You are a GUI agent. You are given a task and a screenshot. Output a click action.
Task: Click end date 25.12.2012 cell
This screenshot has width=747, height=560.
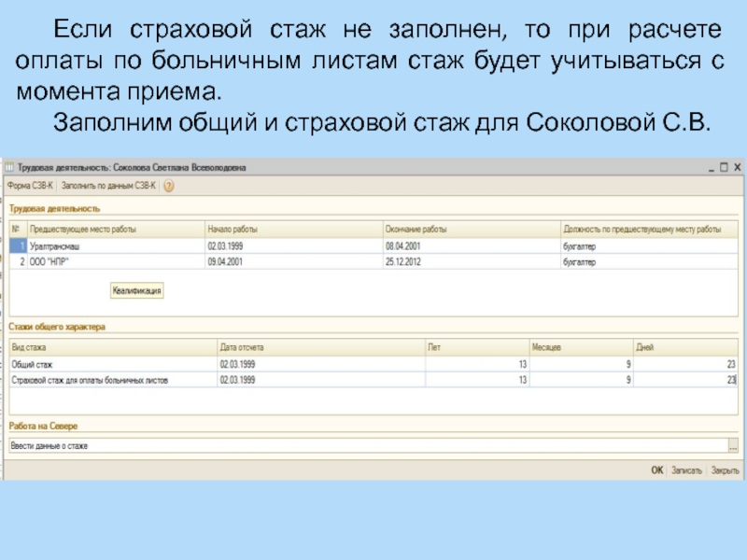coord(469,262)
